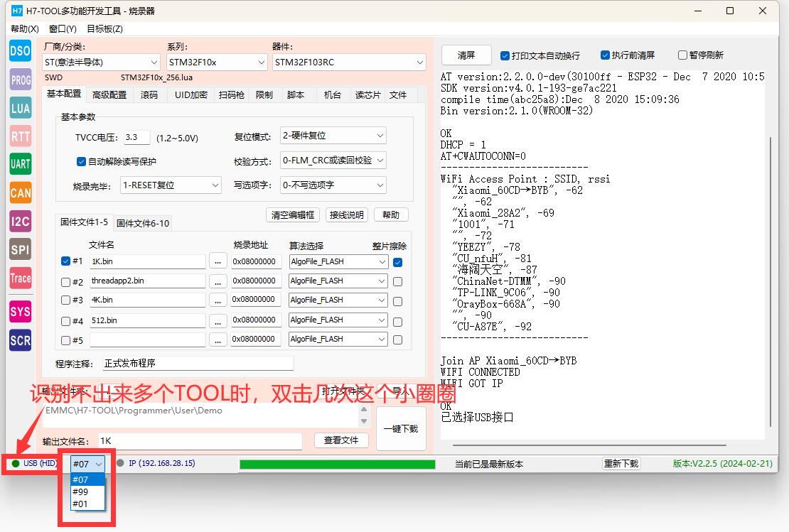
Task: Click the H7 application logo icon
Action: (16, 11)
